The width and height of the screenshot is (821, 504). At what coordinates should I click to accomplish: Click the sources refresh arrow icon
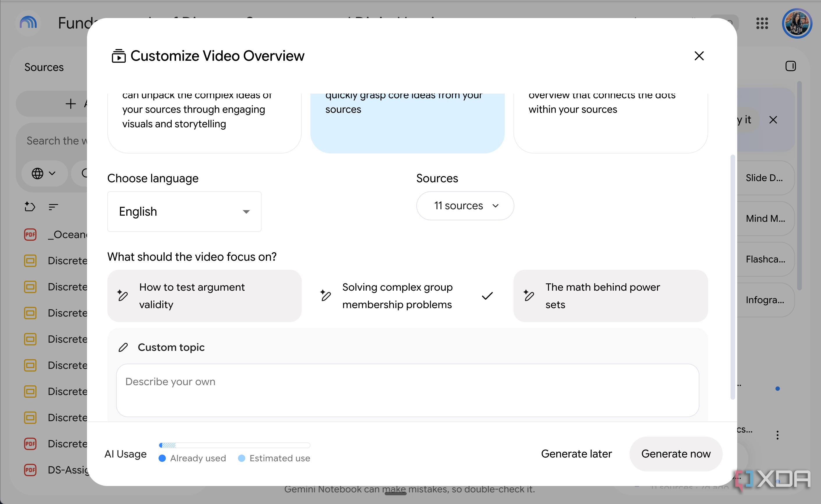30,207
